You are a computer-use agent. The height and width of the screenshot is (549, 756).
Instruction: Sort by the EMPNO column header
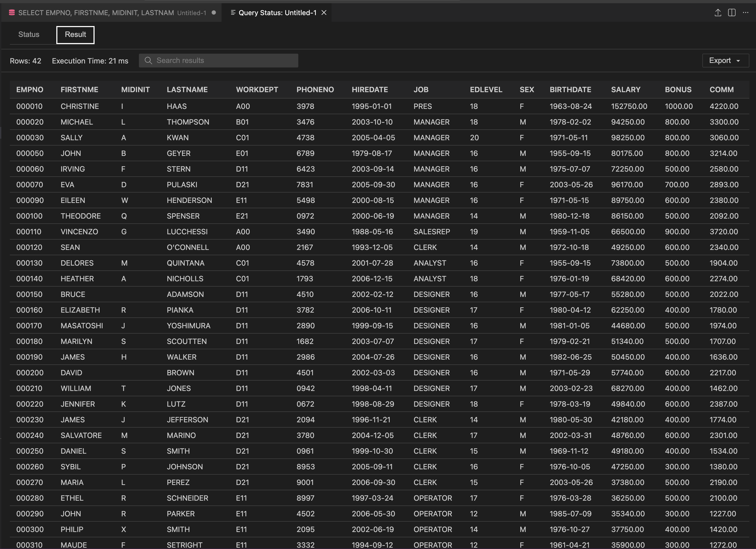pyautogui.click(x=30, y=89)
